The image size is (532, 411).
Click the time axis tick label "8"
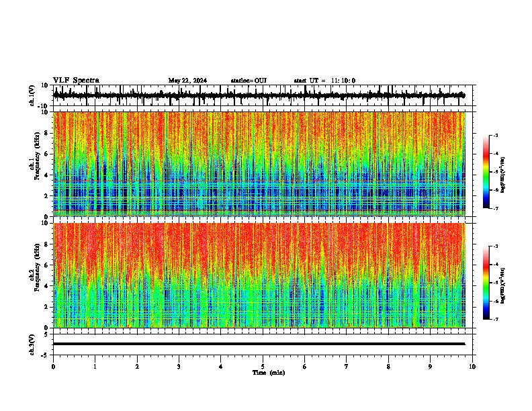coord(388,367)
